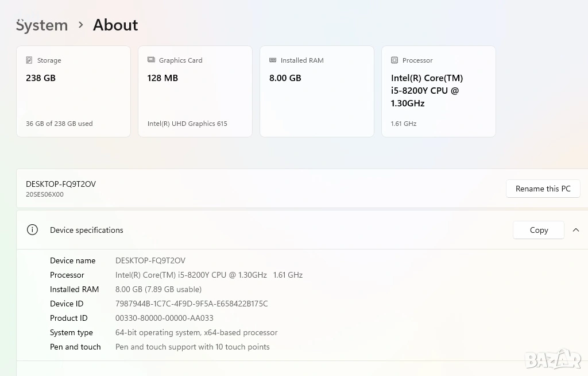Viewport: 588px width, 376px height.
Task: Click the 20SES06X00 model text
Action: click(x=45, y=194)
